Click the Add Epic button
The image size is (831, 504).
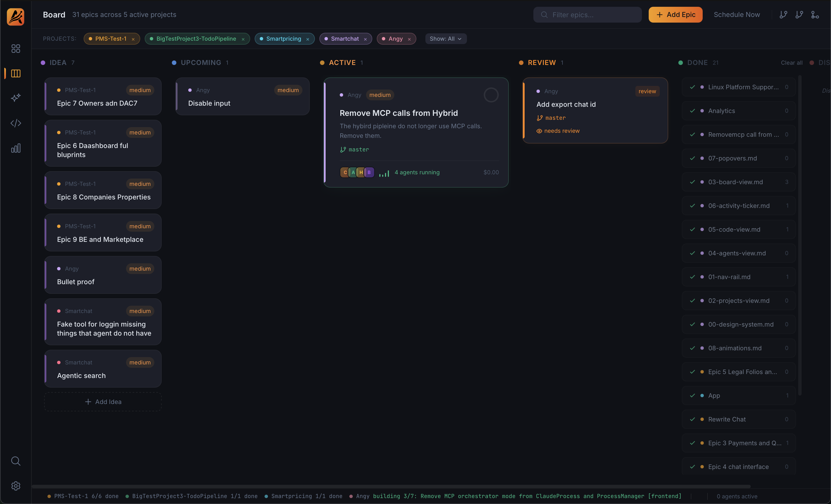pyautogui.click(x=676, y=14)
